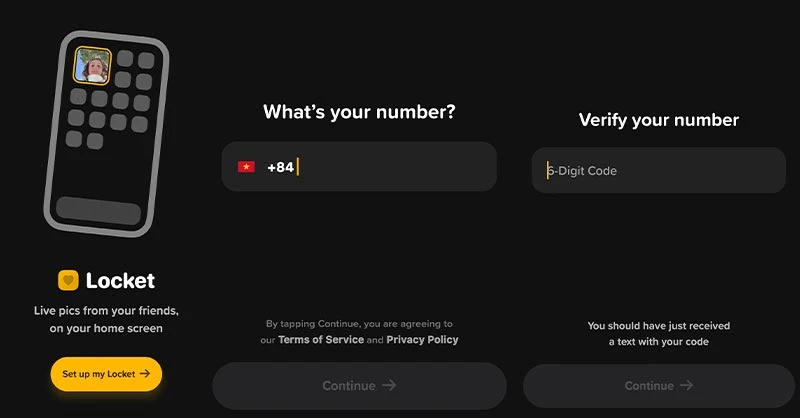Click the arrow inside Set up my Locket
The image size is (800, 418).
(x=145, y=374)
